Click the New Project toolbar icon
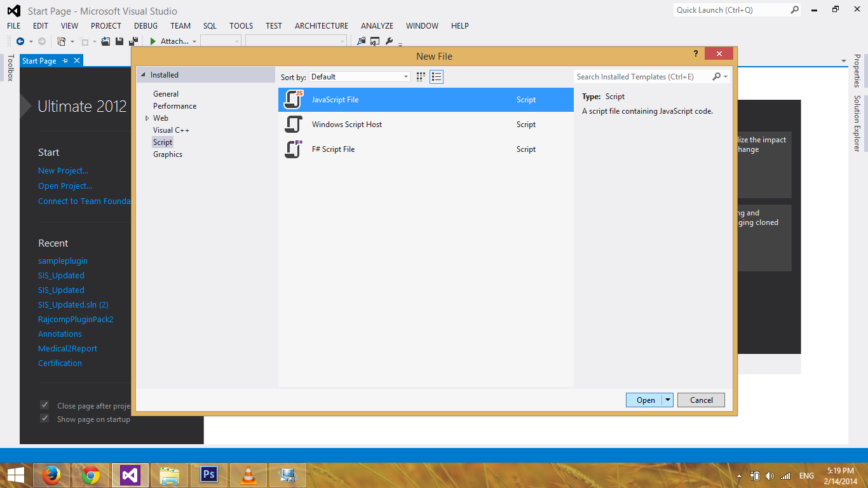 [x=62, y=41]
